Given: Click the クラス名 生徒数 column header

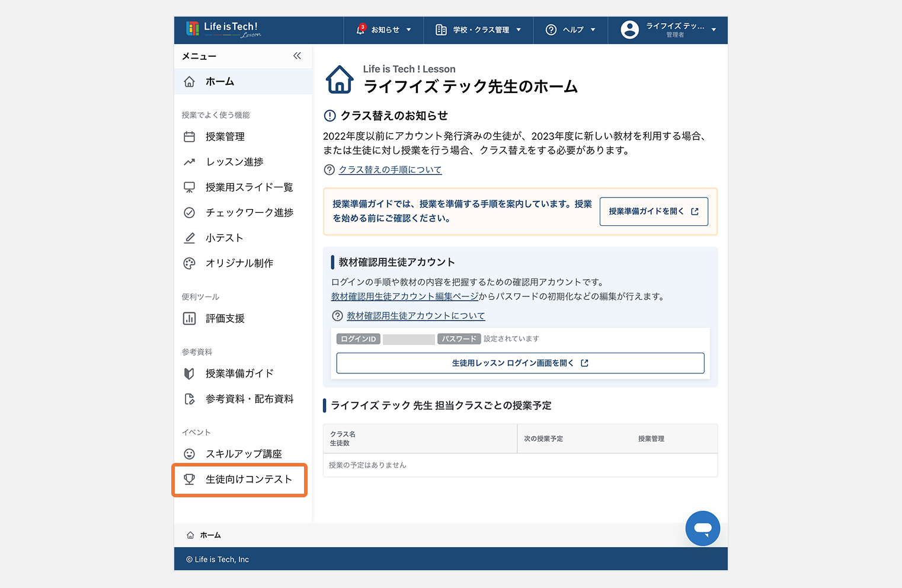Looking at the screenshot, I should pyautogui.click(x=420, y=439).
